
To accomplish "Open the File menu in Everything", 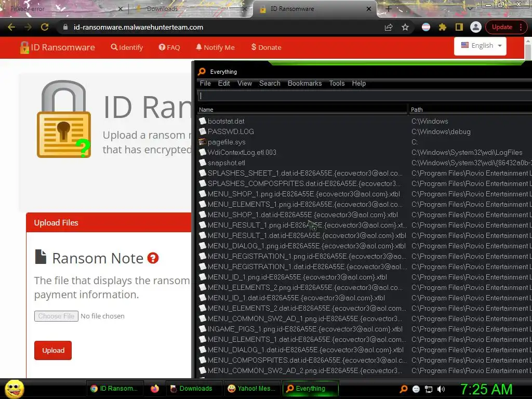I will tap(205, 84).
